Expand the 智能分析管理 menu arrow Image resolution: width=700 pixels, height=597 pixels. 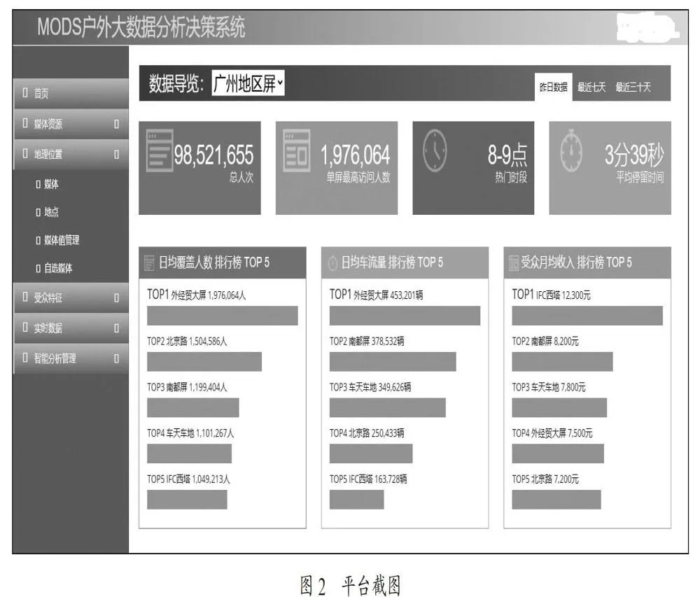116,359
